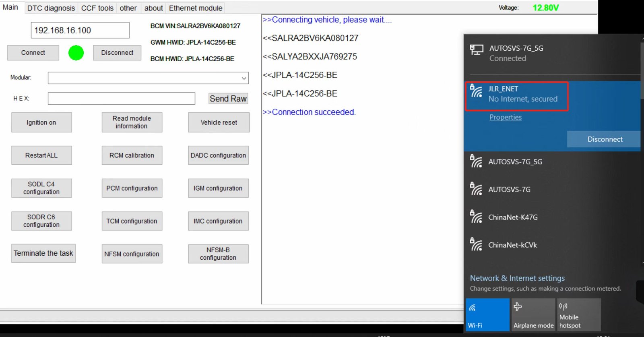The height and width of the screenshot is (337, 644).
Task: Click the Vehicle reset button
Action: 219,122
